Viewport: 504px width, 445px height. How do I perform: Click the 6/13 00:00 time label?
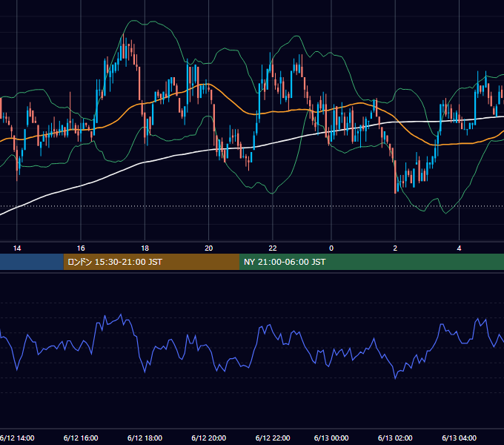[331, 438]
